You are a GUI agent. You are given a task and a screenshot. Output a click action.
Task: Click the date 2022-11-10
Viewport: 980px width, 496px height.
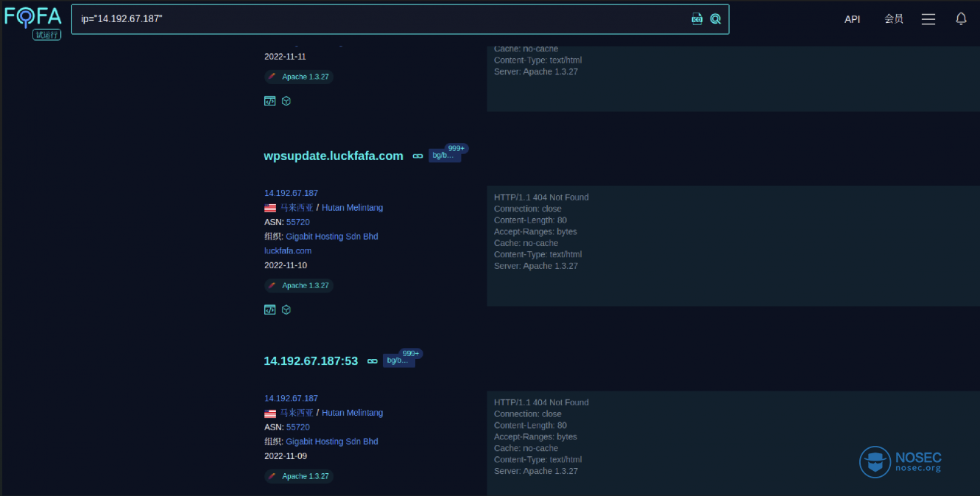286,265
